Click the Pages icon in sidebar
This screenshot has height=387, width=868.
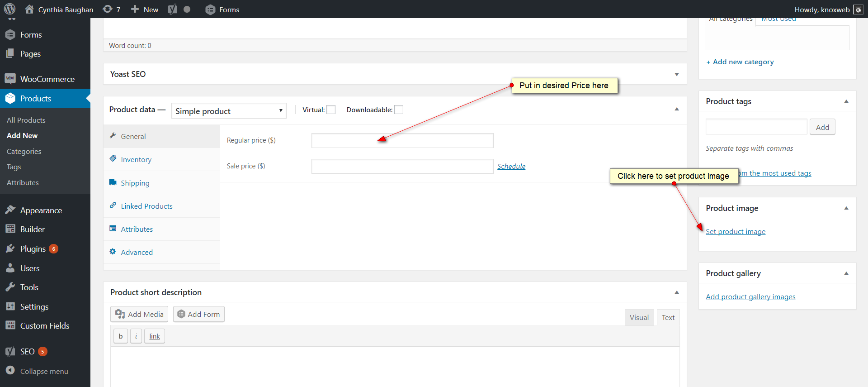[x=10, y=53]
